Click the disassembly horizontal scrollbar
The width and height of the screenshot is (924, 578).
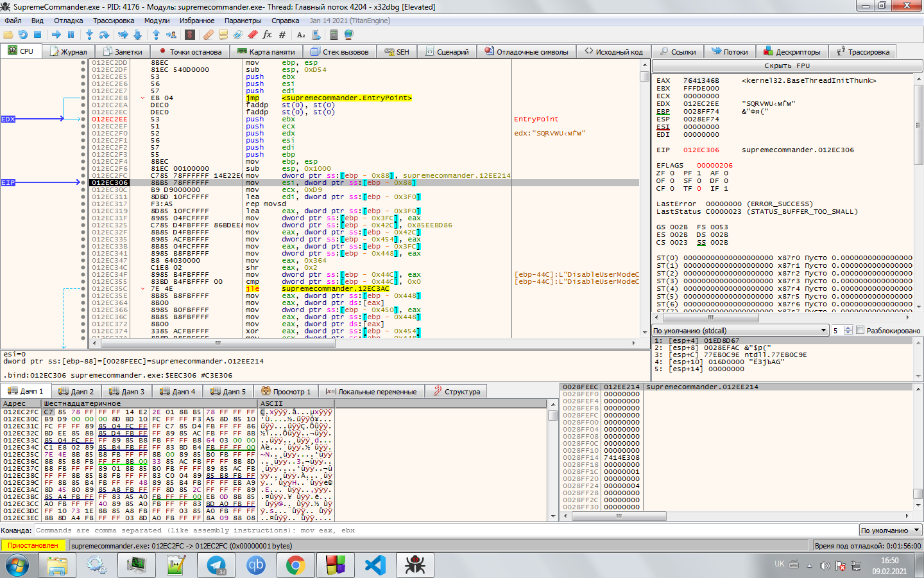364,343
